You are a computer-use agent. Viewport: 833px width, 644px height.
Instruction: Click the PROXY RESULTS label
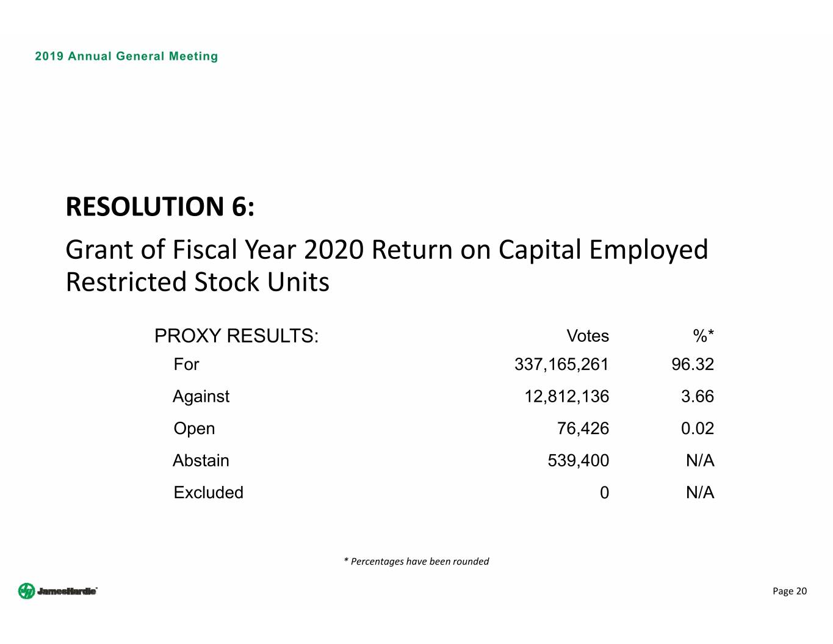pyautogui.click(x=236, y=336)
